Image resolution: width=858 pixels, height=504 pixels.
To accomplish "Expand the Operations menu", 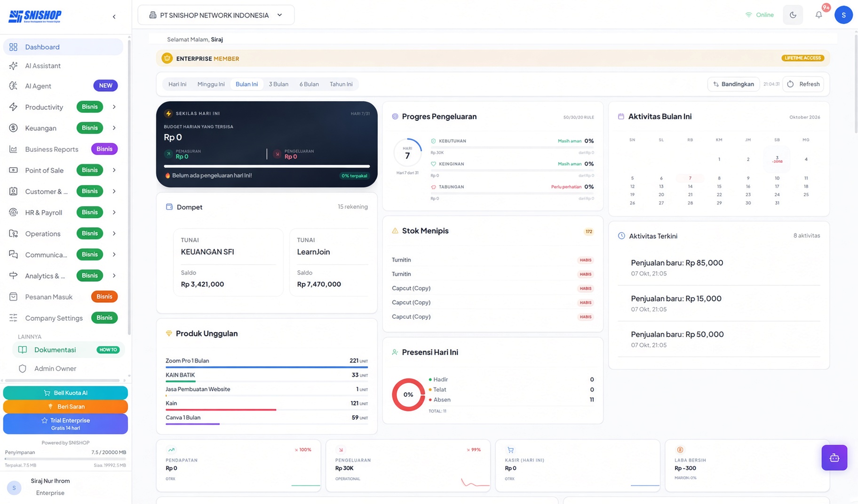I will (114, 234).
